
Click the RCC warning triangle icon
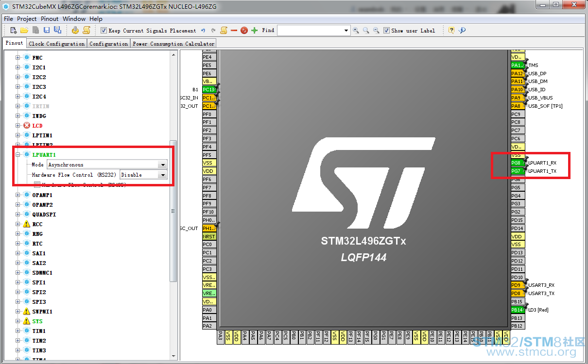click(27, 224)
